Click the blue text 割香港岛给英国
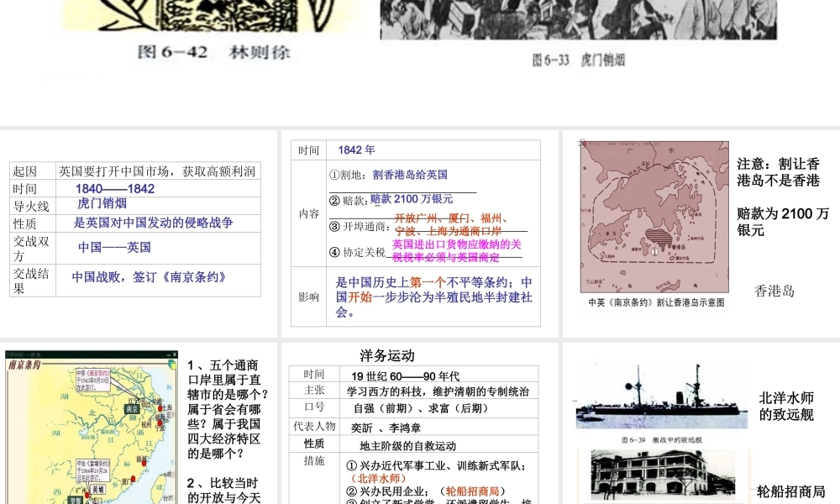The width and height of the screenshot is (840, 504). (410, 175)
